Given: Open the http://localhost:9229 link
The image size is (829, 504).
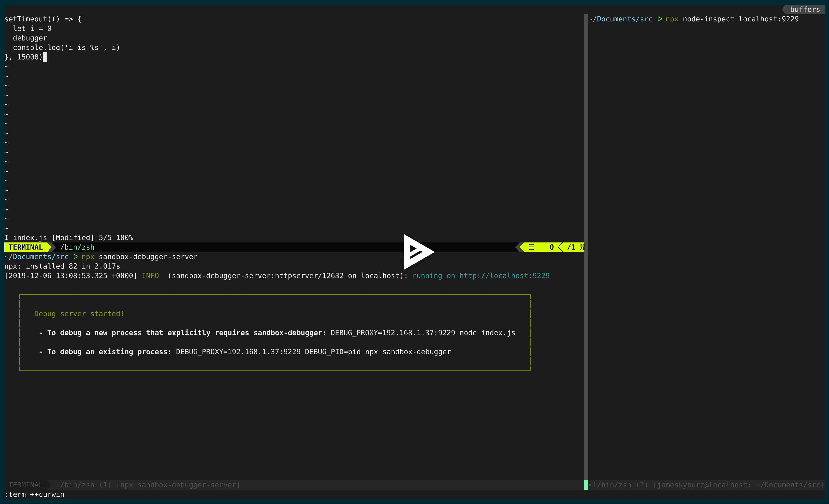Looking at the screenshot, I should click(x=504, y=276).
